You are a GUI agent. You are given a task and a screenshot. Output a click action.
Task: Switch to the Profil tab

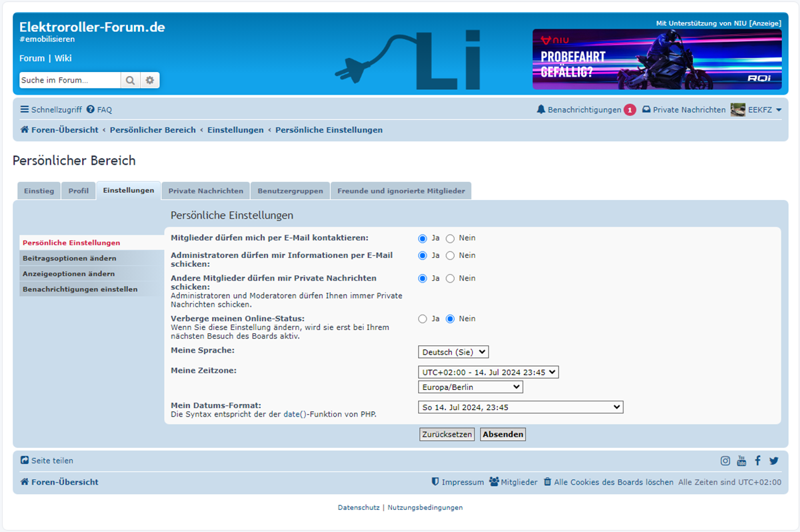click(78, 191)
